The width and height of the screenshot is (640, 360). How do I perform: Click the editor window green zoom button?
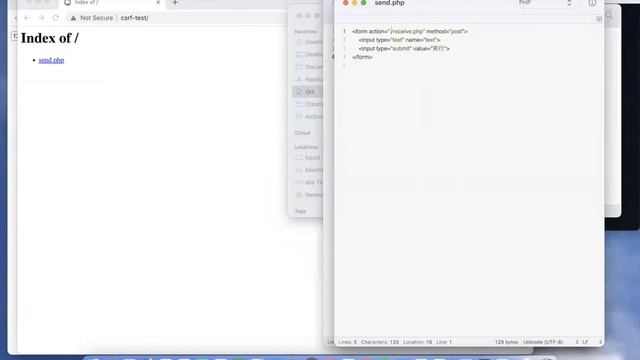(363, 2)
